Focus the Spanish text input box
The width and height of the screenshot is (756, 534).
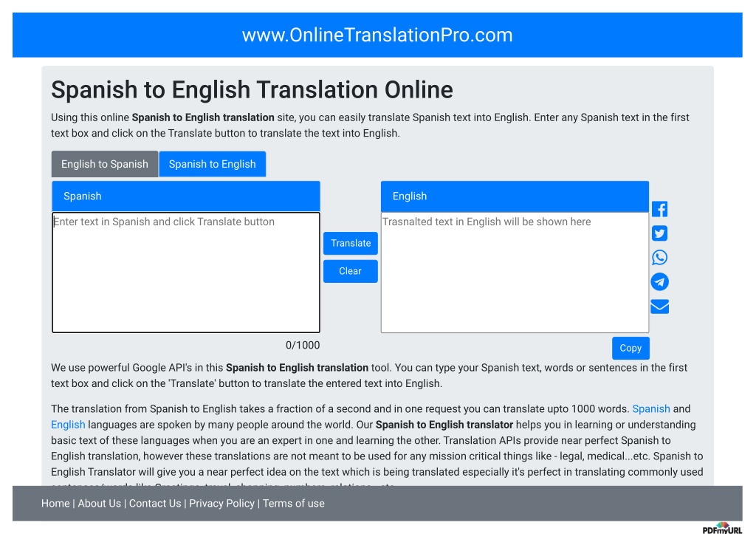(186, 273)
